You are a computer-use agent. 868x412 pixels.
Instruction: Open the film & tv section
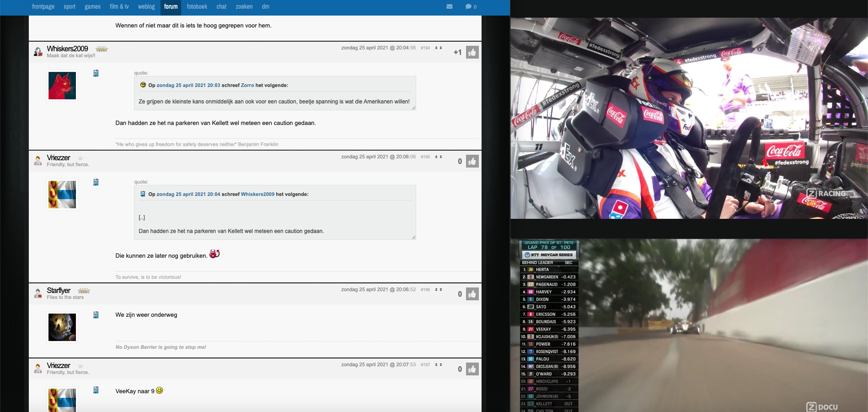[x=119, y=6]
